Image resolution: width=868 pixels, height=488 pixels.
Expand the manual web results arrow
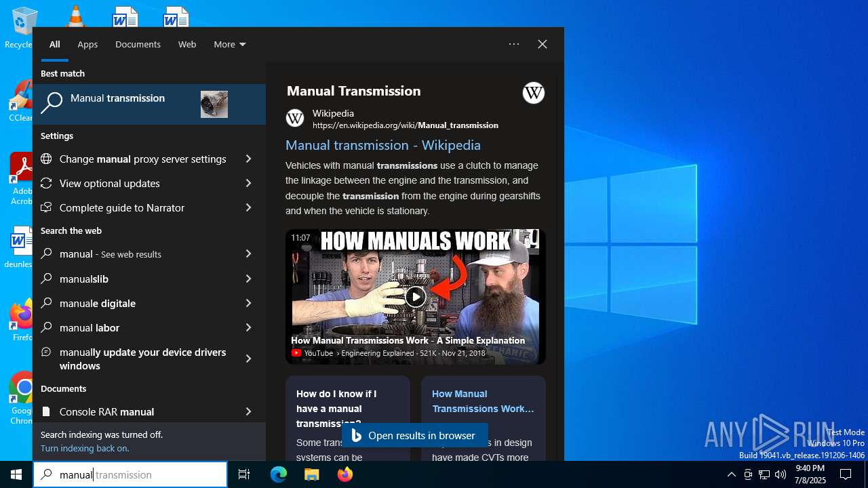248,253
